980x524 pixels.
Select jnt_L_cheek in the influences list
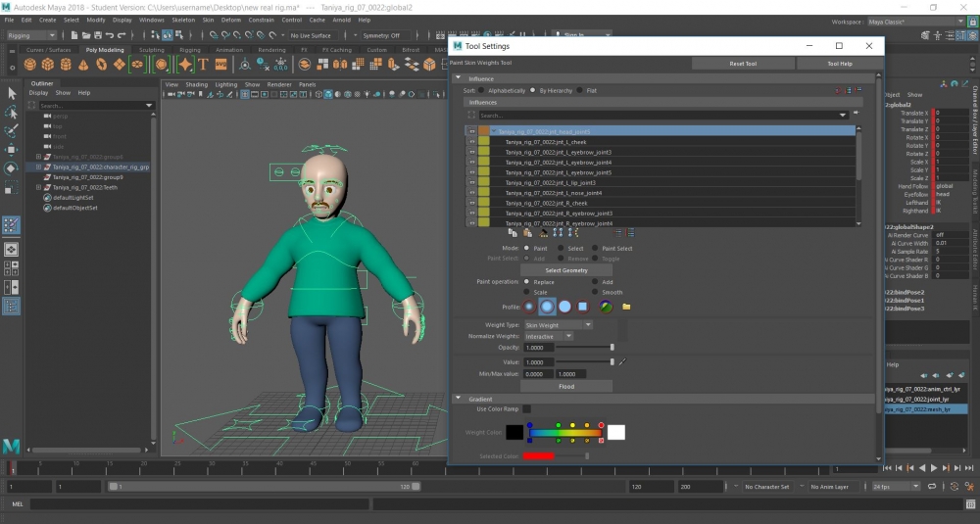coord(545,142)
